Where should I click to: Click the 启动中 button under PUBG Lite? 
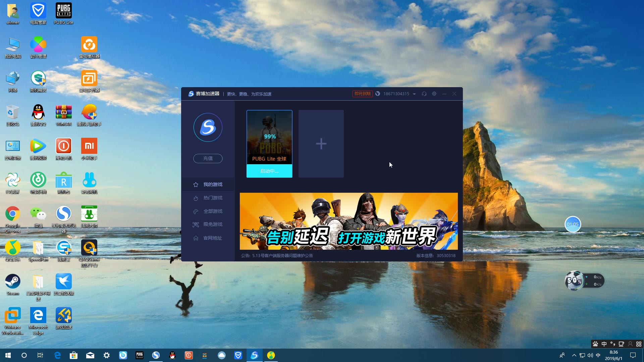click(269, 171)
